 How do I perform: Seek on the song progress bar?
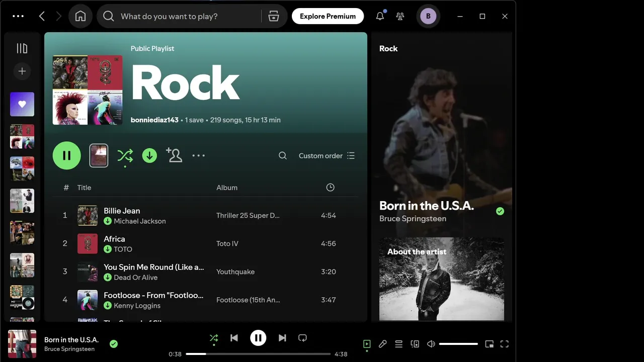click(x=258, y=354)
